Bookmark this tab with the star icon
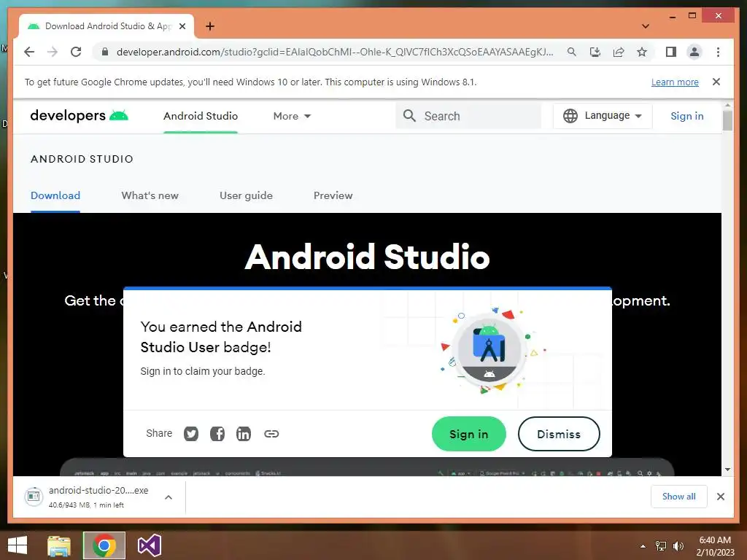 pyautogui.click(x=642, y=52)
